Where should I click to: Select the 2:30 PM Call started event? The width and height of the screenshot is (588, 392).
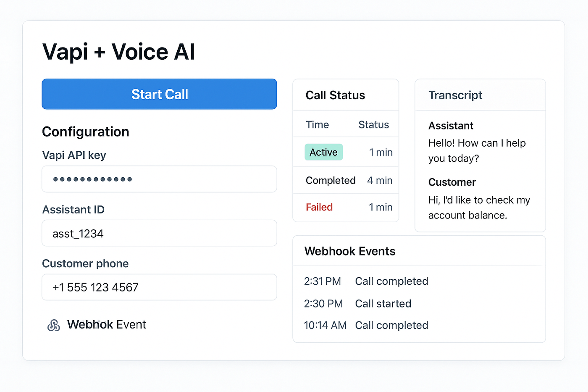(x=357, y=303)
